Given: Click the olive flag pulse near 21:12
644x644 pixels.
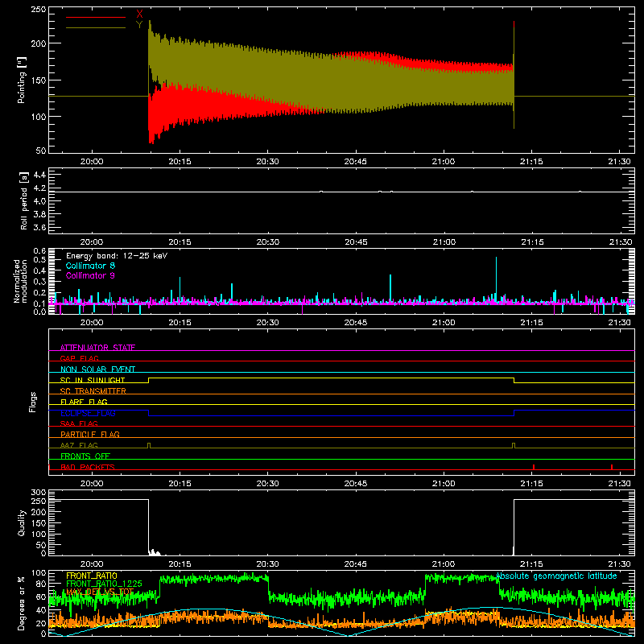Looking at the screenshot, I should point(514,445).
